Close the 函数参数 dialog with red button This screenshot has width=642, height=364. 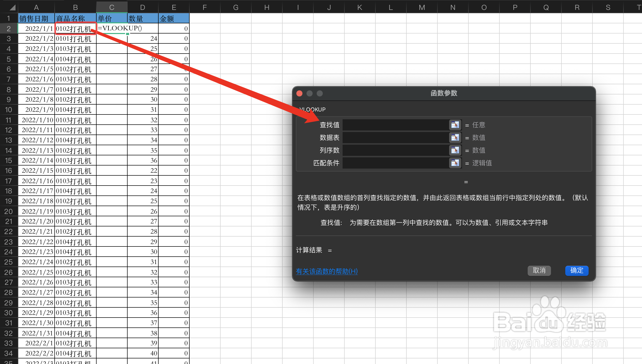(299, 93)
